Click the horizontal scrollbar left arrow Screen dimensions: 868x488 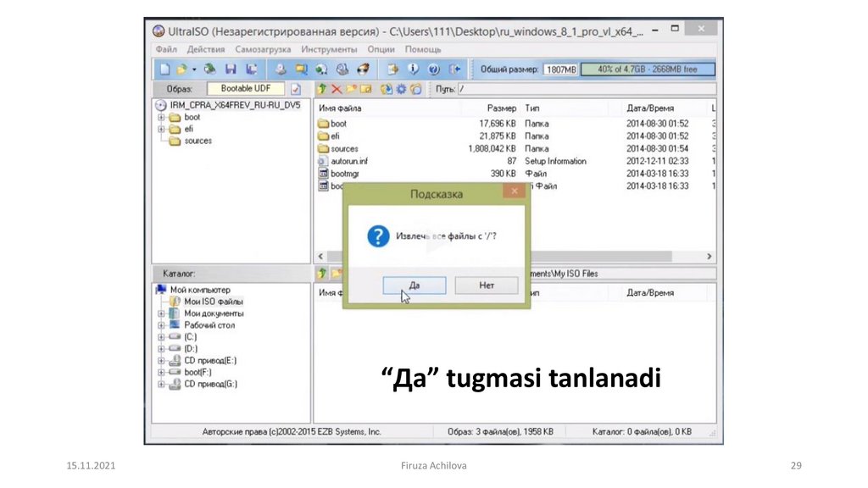click(321, 257)
